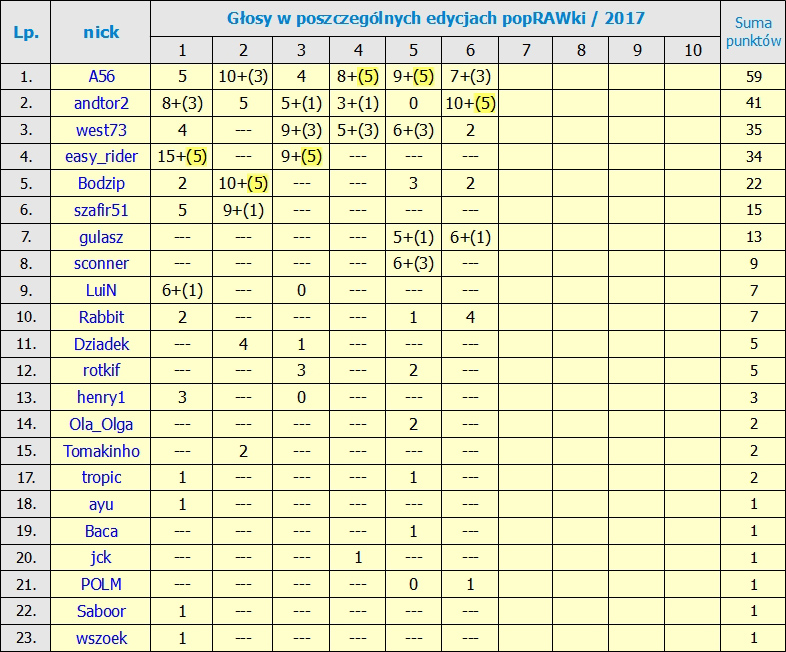
Task: Click sconner's 6+(3) score cell
Action: pos(413,264)
